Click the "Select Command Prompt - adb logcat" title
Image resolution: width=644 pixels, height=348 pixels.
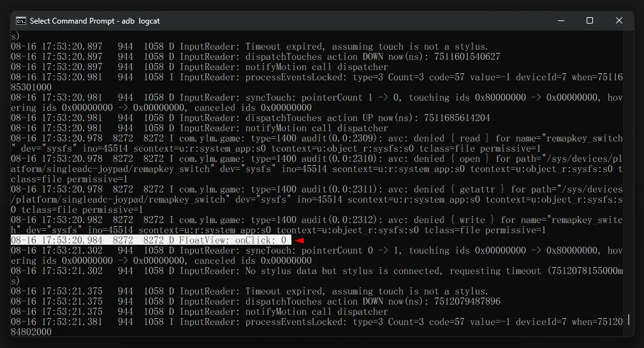94,21
